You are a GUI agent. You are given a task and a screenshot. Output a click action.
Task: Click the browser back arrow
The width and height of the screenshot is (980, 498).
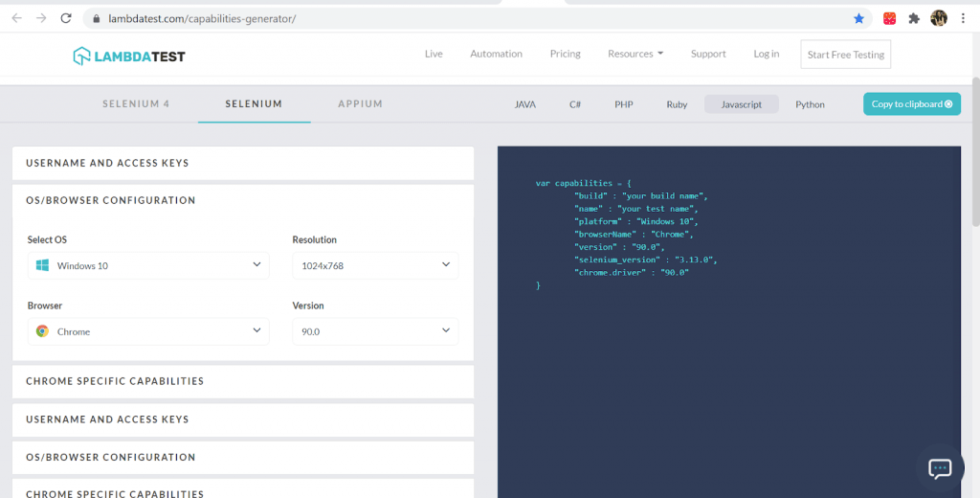pyautogui.click(x=16, y=18)
